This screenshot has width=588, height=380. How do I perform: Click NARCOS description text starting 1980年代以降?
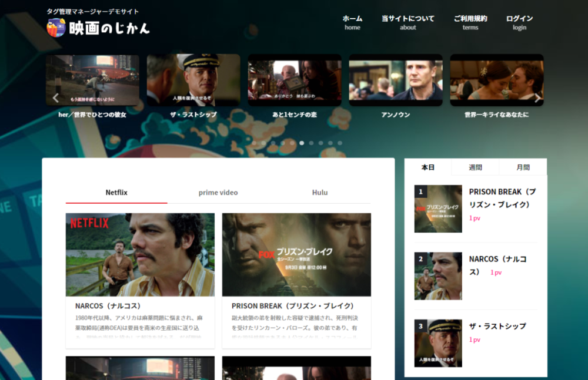[139, 327]
